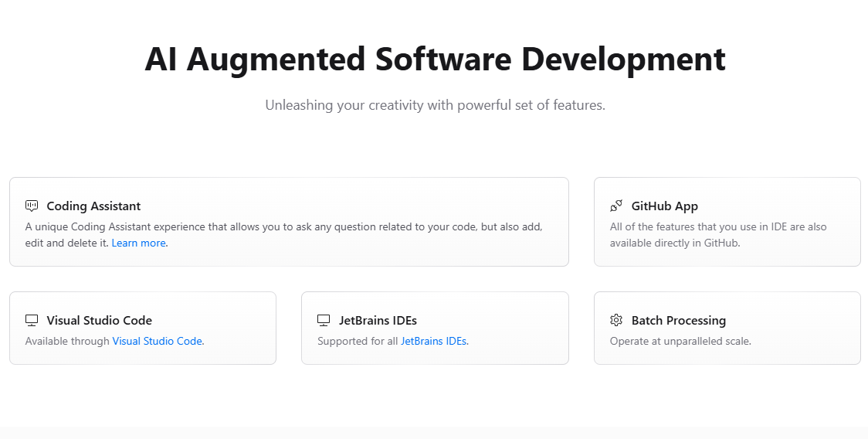Click the 'Available through' text
This screenshot has width=868, height=439.
click(x=67, y=341)
